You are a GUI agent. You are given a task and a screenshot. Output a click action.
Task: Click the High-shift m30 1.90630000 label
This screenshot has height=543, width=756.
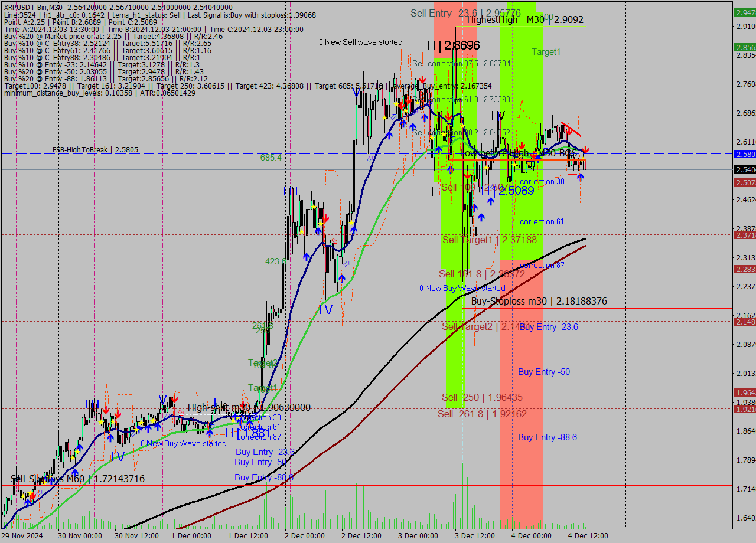tap(249, 407)
